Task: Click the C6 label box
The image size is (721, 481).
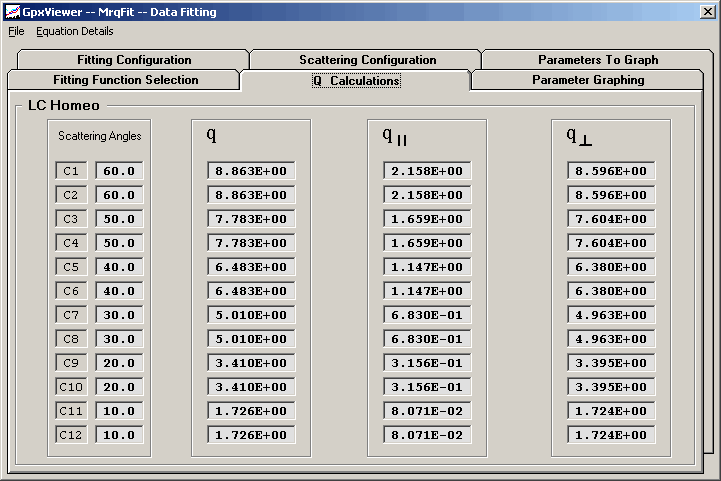Action: pos(71,291)
